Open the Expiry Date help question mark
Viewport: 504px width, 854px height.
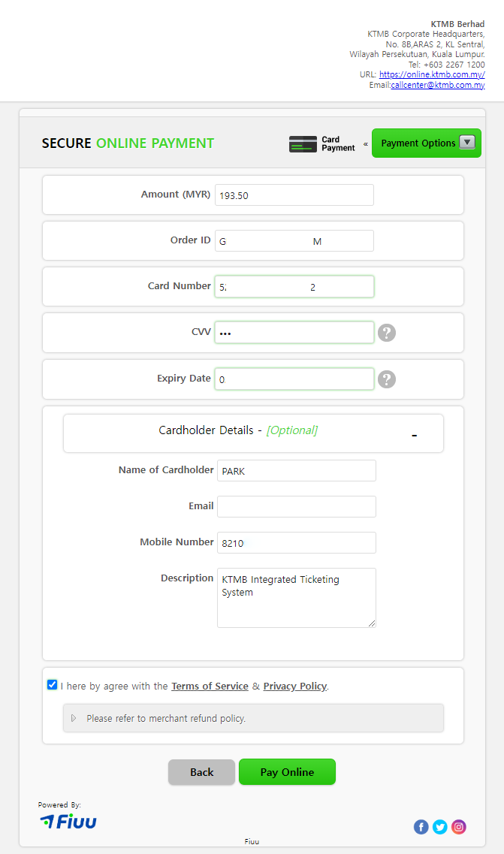pyautogui.click(x=387, y=379)
